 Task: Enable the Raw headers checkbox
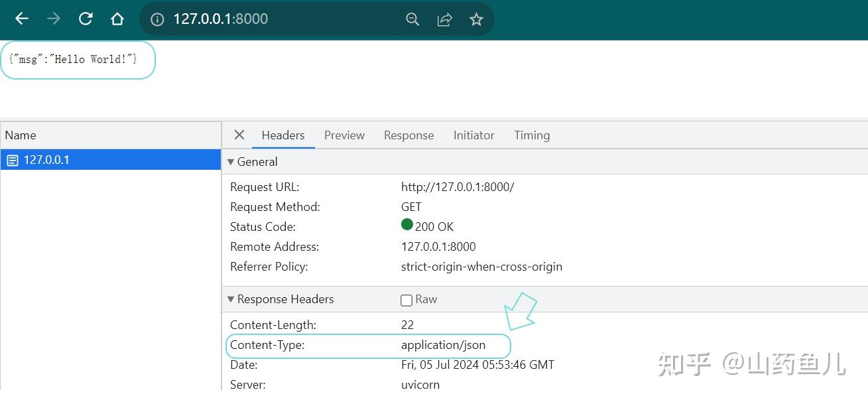coord(406,300)
